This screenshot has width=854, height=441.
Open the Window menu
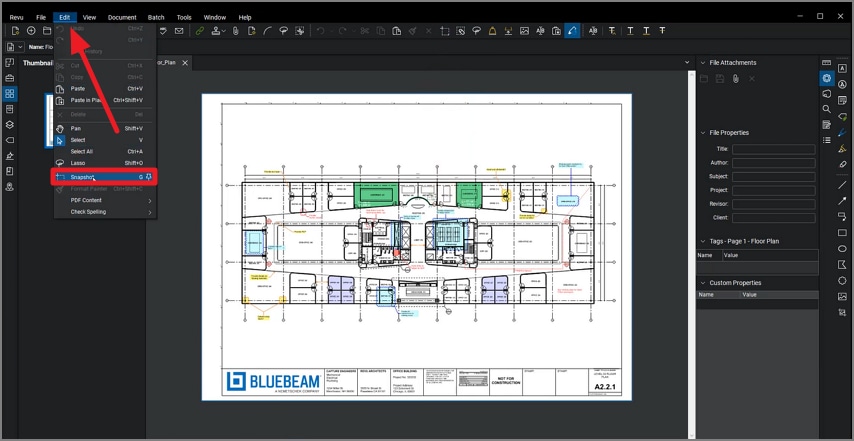pos(215,17)
